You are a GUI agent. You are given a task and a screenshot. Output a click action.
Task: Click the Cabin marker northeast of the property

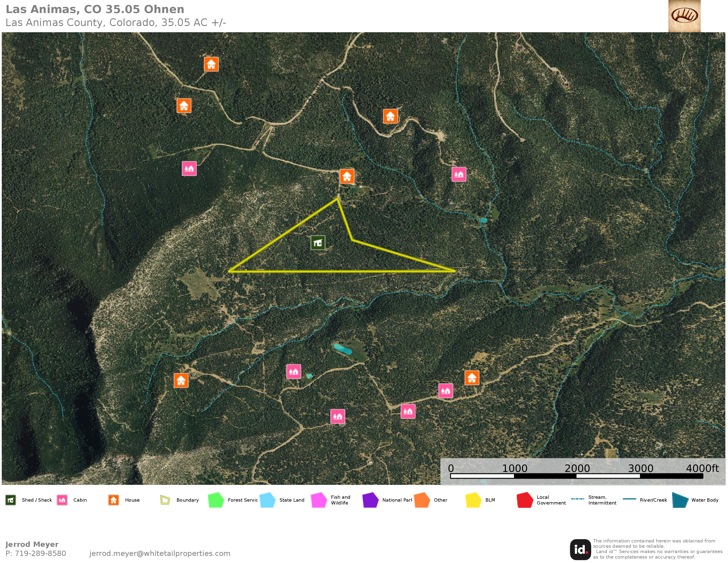(459, 174)
